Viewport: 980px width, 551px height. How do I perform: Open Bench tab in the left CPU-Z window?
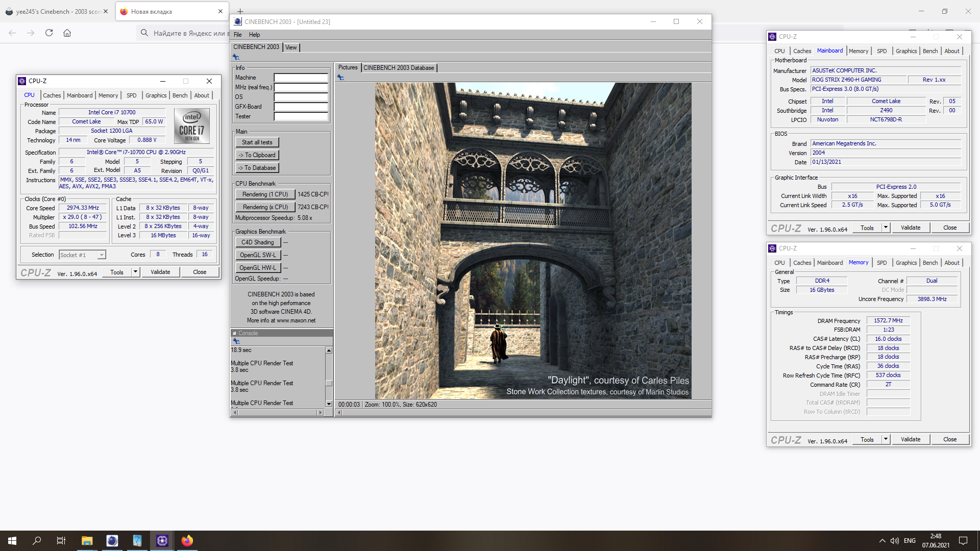(180, 95)
